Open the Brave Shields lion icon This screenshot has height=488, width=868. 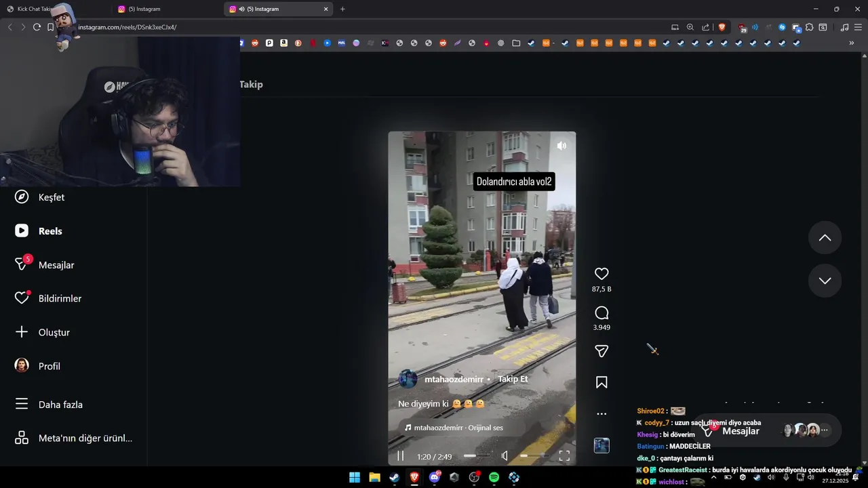point(722,27)
